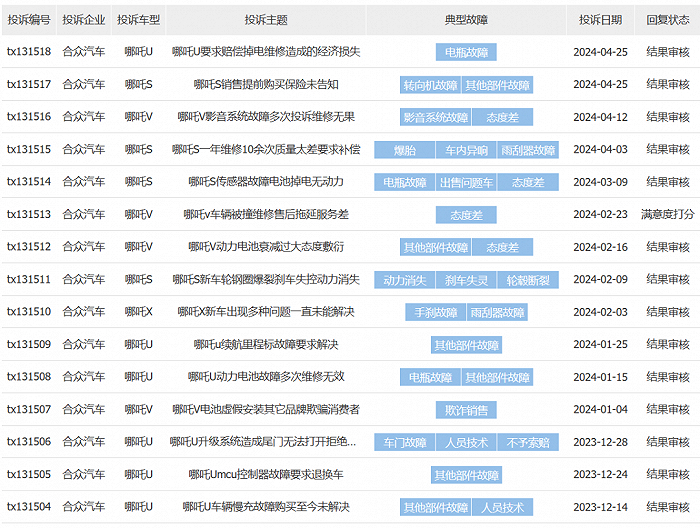Screen dimensions: 700x528
Task: Open complaint 哪吒U动力电池故障多次维修无效
Action: [266, 377]
